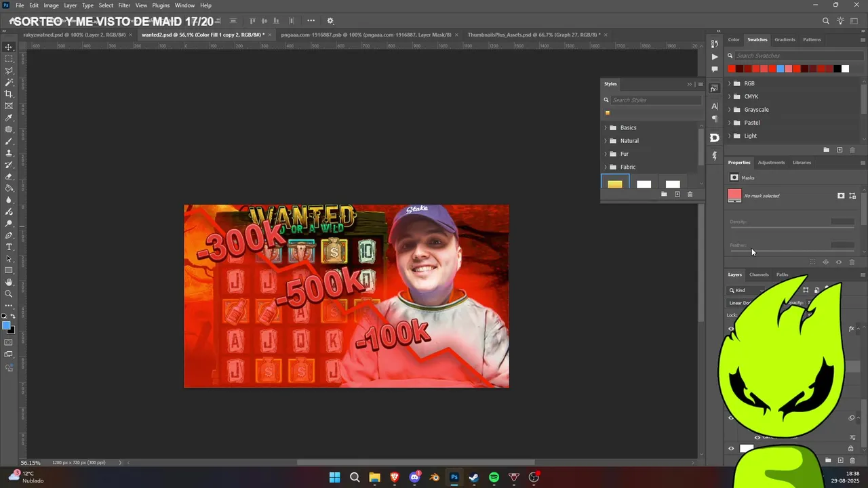Select the Rectangle shape tool

9,270
